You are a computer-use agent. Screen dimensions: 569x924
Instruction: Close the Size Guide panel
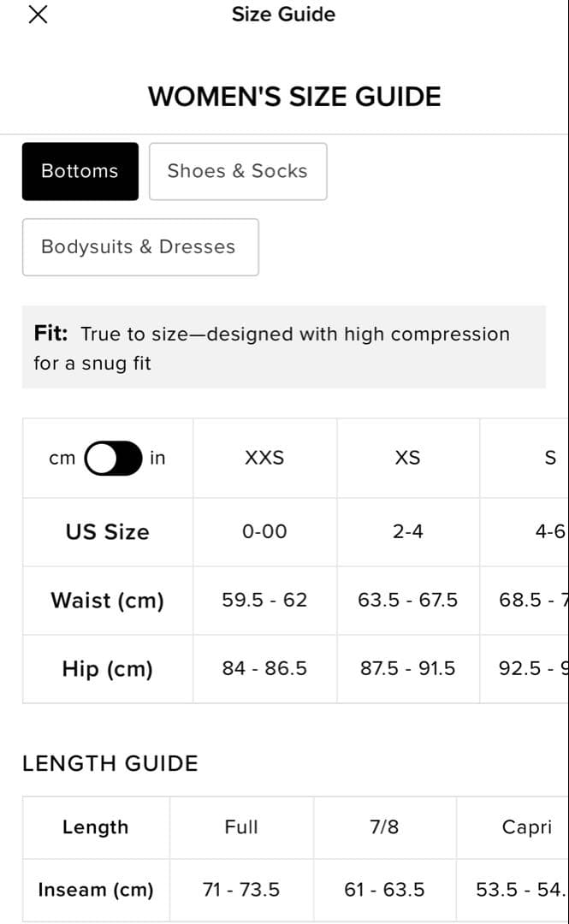pyautogui.click(x=38, y=15)
